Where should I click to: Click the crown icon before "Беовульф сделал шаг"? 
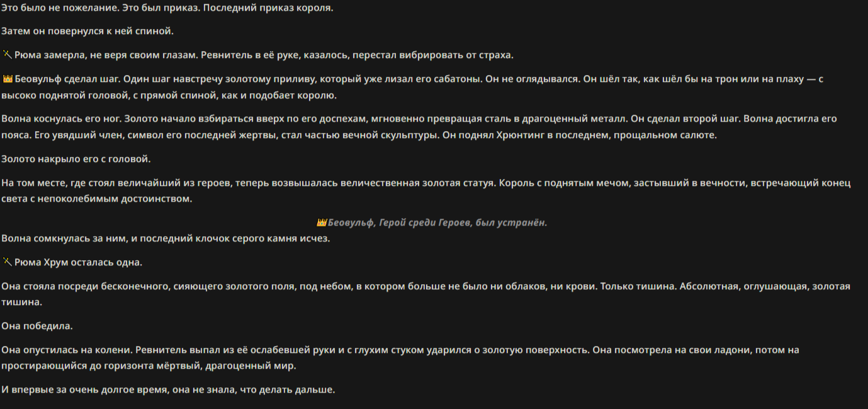(x=8, y=79)
